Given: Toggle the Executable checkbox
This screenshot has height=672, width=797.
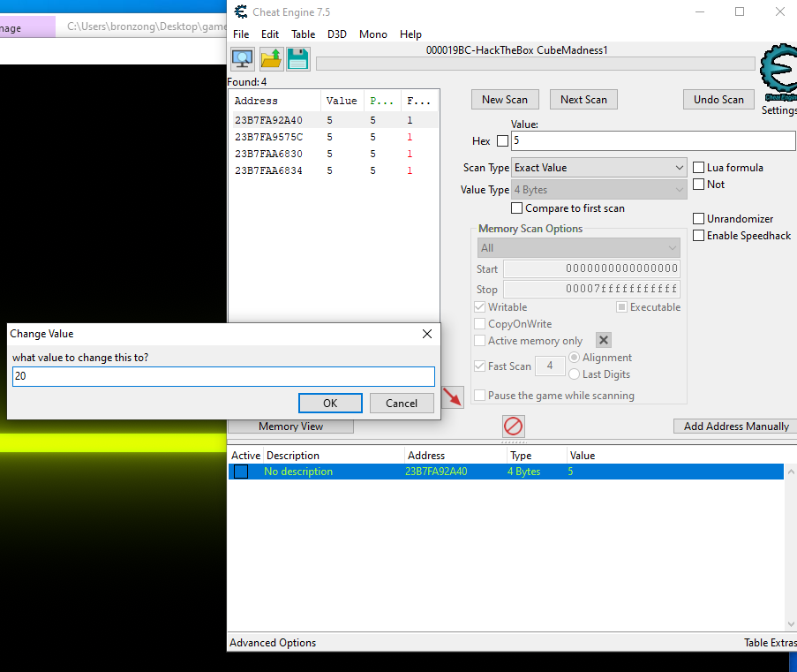Looking at the screenshot, I should coord(621,306).
